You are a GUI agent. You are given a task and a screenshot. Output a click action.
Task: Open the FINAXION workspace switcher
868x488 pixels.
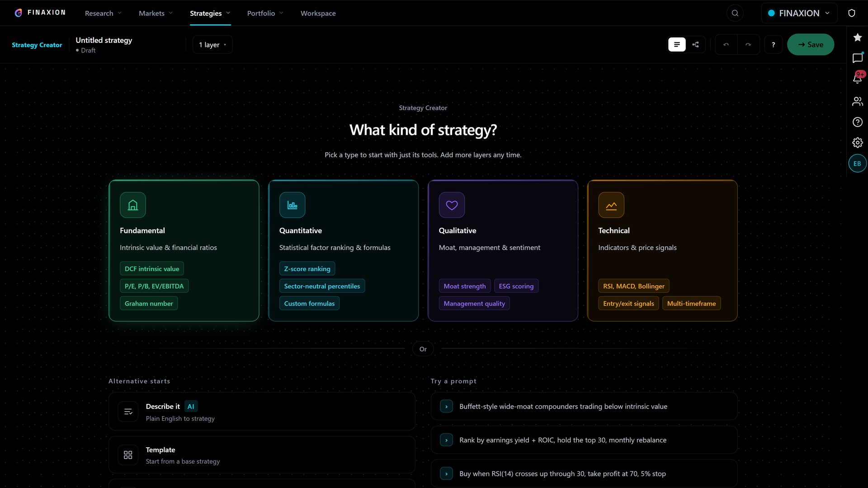(799, 13)
